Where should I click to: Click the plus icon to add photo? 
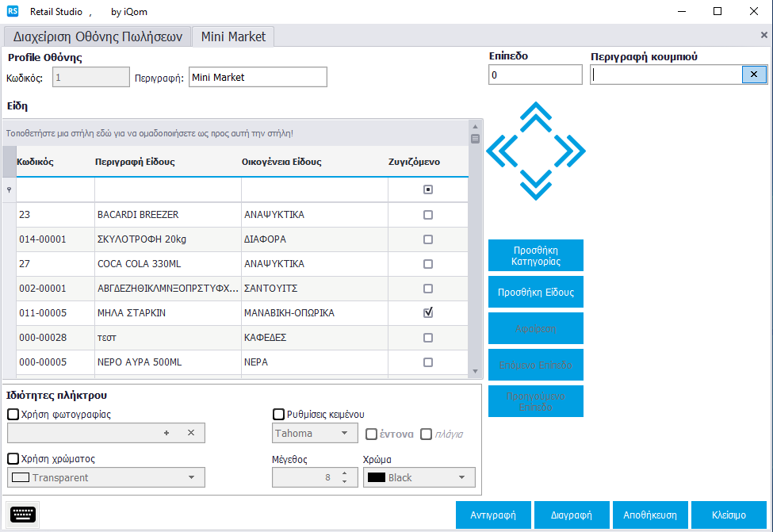(166, 433)
